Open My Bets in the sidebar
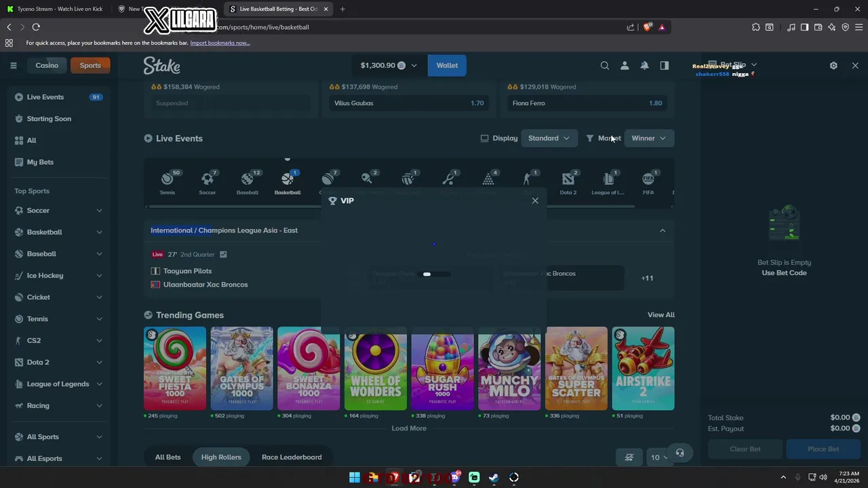The height and width of the screenshot is (488, 868). tap(59, 162)
